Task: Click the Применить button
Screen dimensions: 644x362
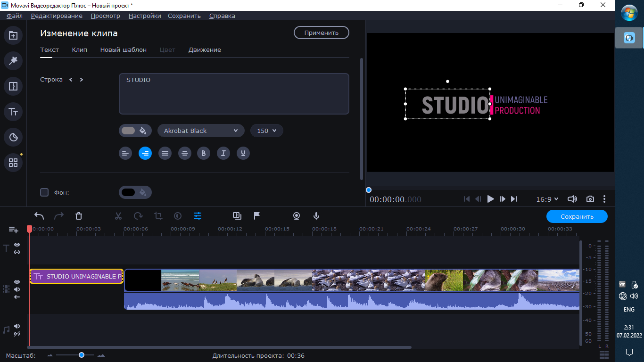Action: pyautogui.click(x=321, y=33)
